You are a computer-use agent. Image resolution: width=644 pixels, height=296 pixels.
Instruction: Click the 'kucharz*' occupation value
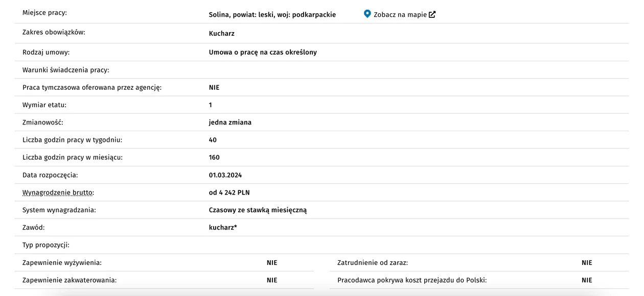[223, 227]
